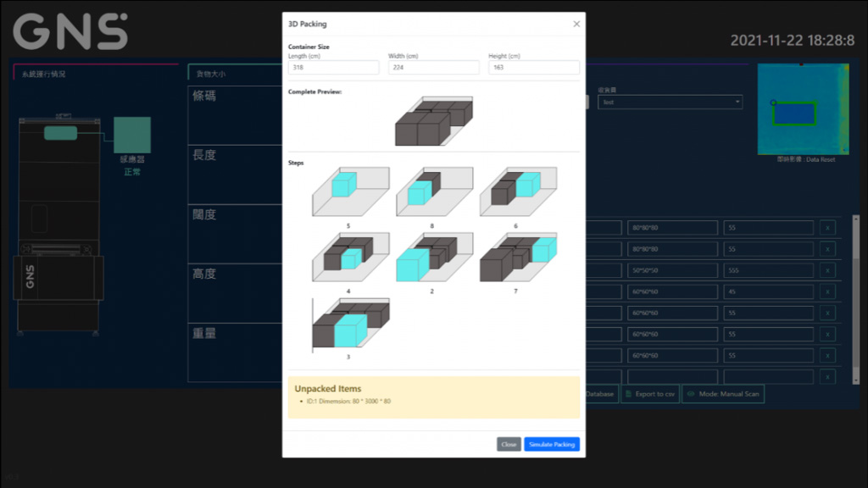This screenshot has width=868, height=488.
Task: Select packing step 4 thumbnail
Action: point(349,258)
